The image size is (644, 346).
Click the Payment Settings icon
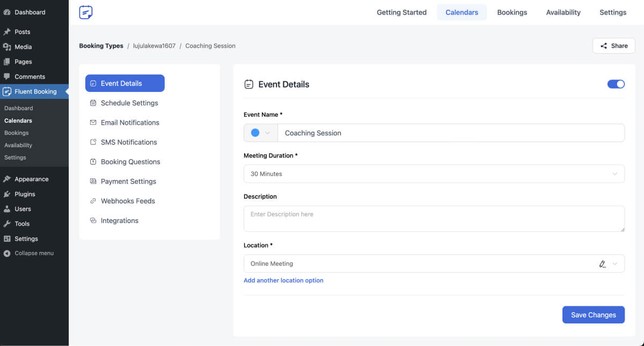coord(93,182)
